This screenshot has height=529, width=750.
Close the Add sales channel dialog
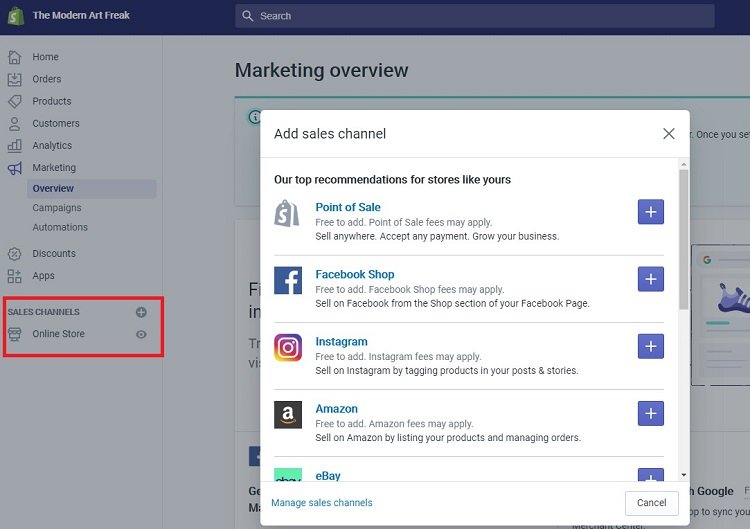[669, 133]
